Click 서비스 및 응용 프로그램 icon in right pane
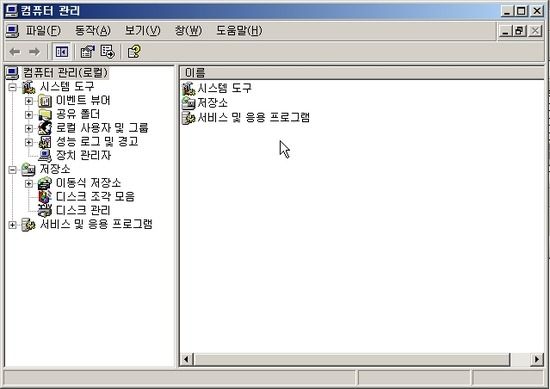The image size is (550, 389). (x=188, y=118)
